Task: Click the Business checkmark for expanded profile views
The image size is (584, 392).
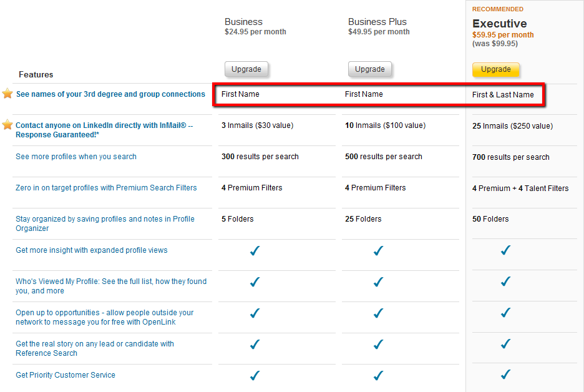Action: [255, 251]
